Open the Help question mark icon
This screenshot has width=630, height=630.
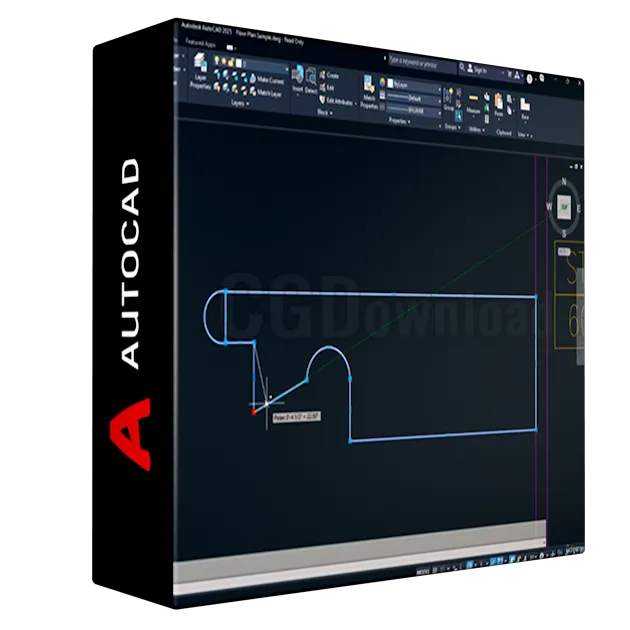[530, 79]
